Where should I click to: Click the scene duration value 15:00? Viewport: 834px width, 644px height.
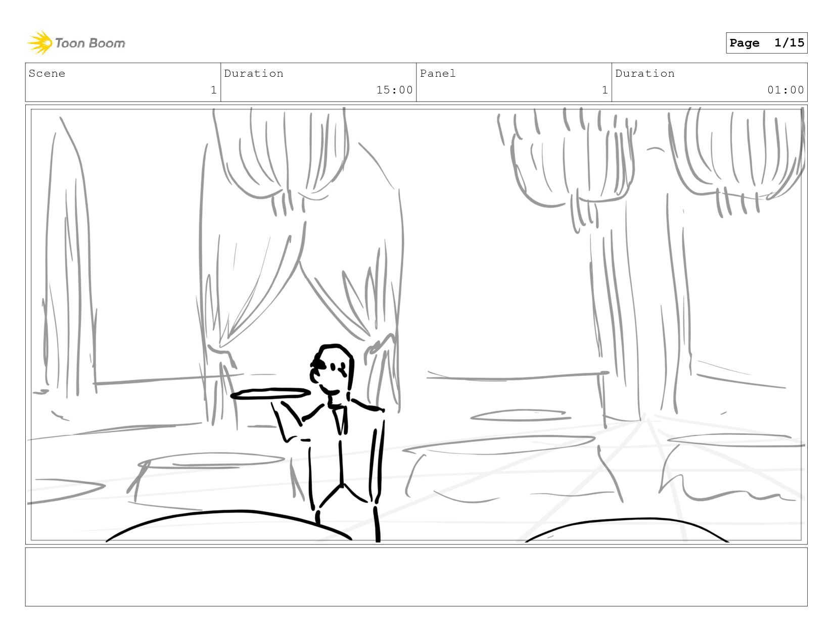pos(394,90)
